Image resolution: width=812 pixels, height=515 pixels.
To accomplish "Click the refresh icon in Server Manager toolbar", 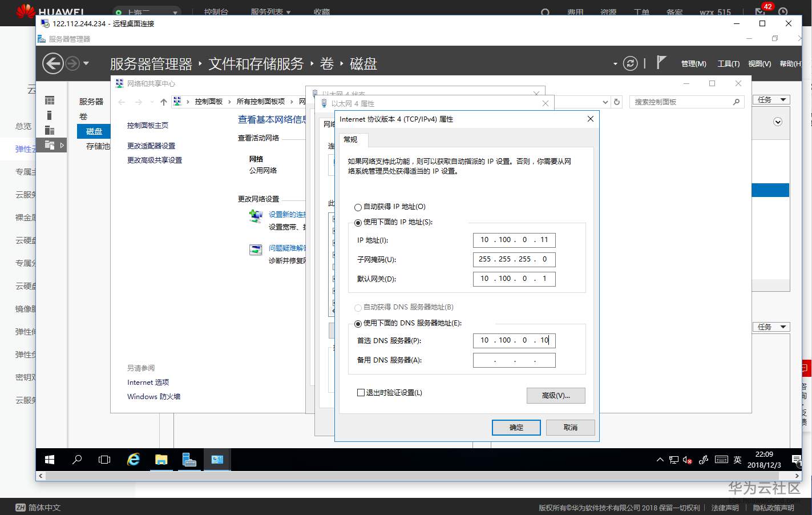I will point(630,63).
